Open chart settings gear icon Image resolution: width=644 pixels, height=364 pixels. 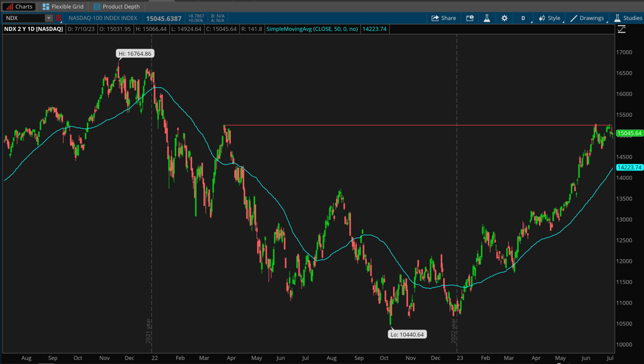504,18
